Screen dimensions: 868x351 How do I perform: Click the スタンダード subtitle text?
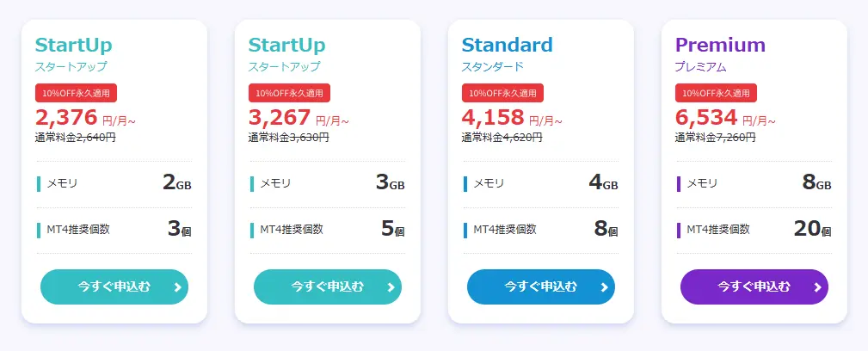pyautogui.click(x=492, y=66)
